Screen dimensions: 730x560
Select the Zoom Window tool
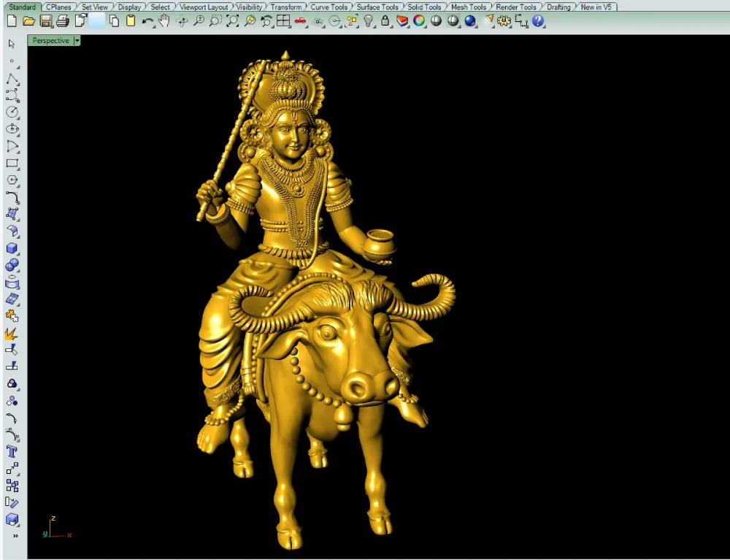[215, 21]
